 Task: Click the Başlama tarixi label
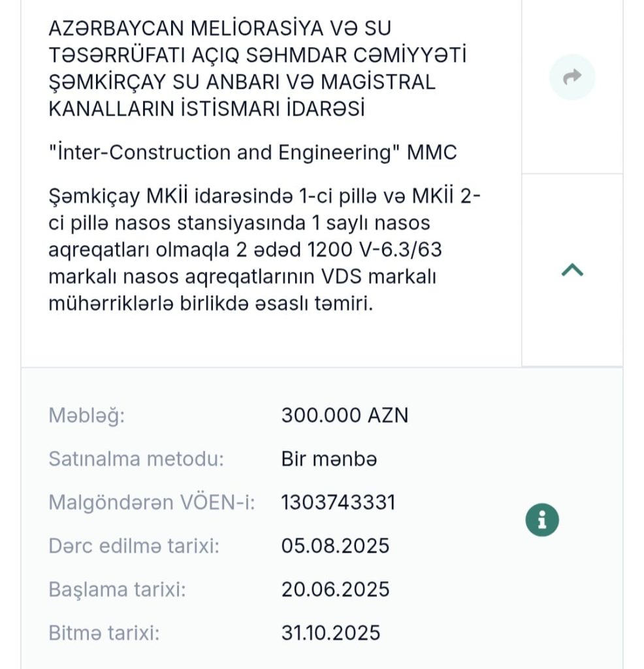click(117, 589)
